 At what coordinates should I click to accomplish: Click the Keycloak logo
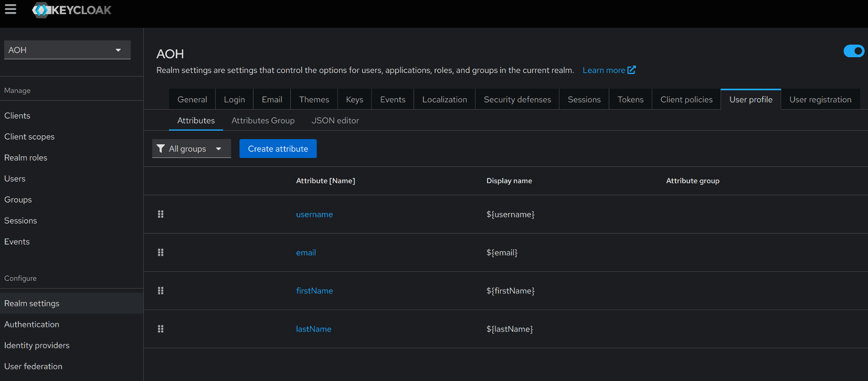click(x=71, y=10)
